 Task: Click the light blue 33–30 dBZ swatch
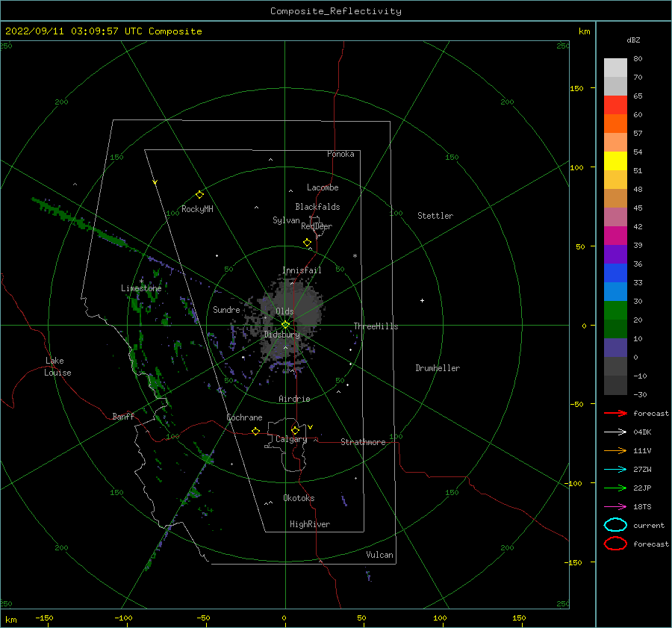pos(615,291)
